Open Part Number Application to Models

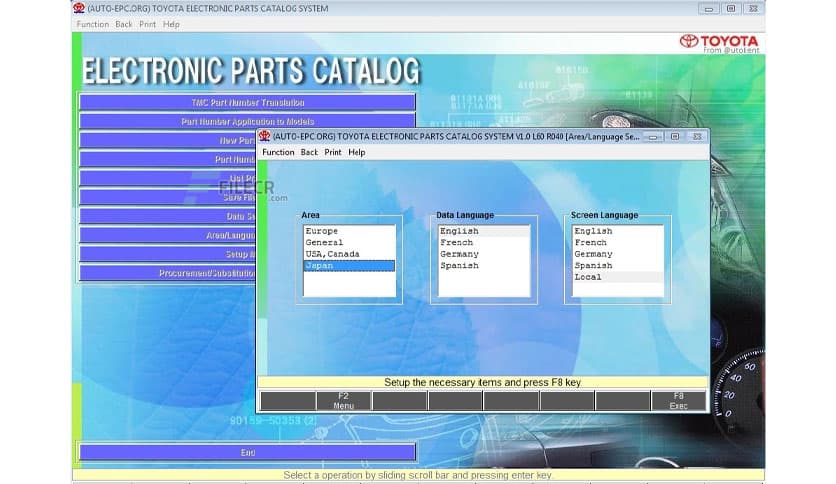(x=247, y=121)
